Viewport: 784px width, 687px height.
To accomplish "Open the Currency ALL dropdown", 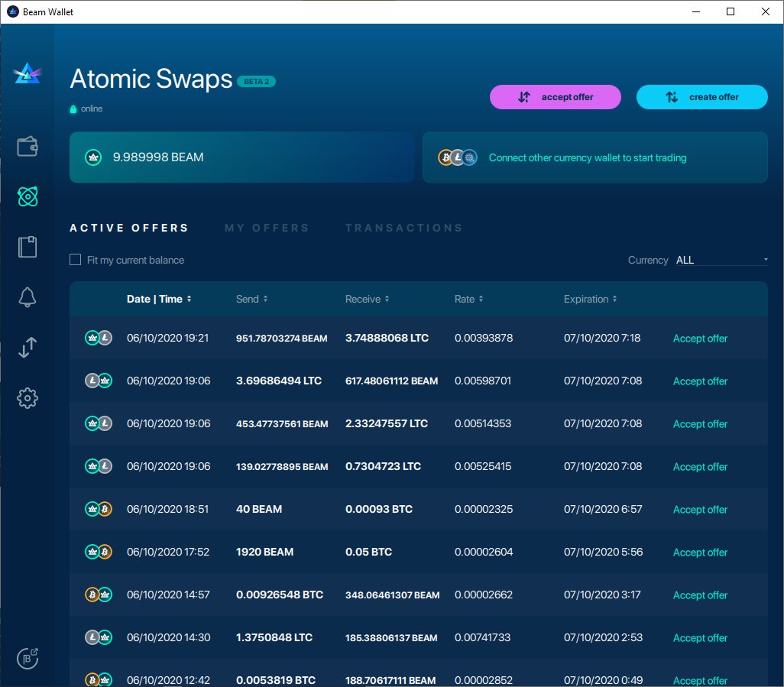I will [721, 260].
